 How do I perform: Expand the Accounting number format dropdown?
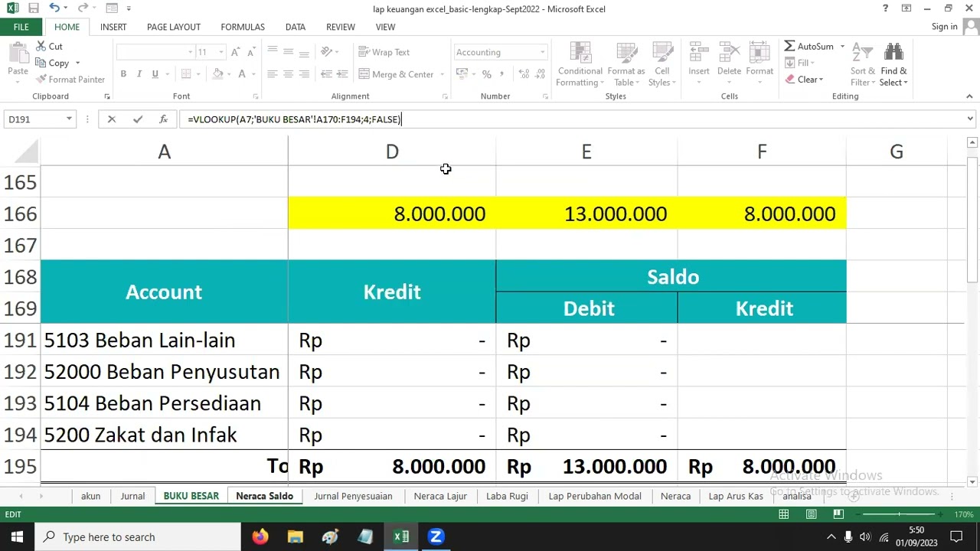(543, 52)
